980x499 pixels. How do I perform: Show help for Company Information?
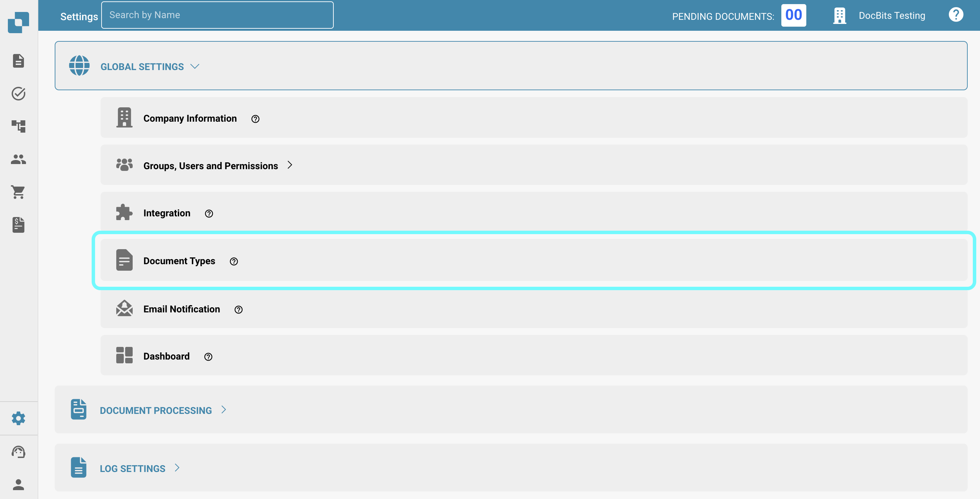[255, 119]
